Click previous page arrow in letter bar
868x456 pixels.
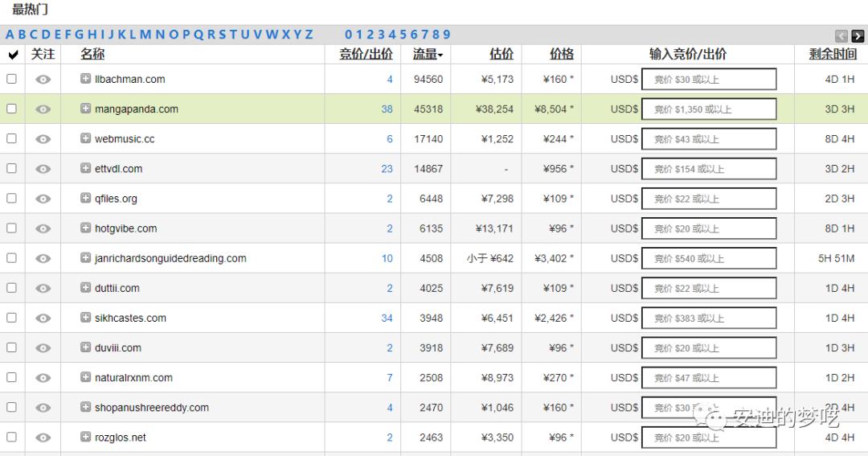tap(841, 35)
